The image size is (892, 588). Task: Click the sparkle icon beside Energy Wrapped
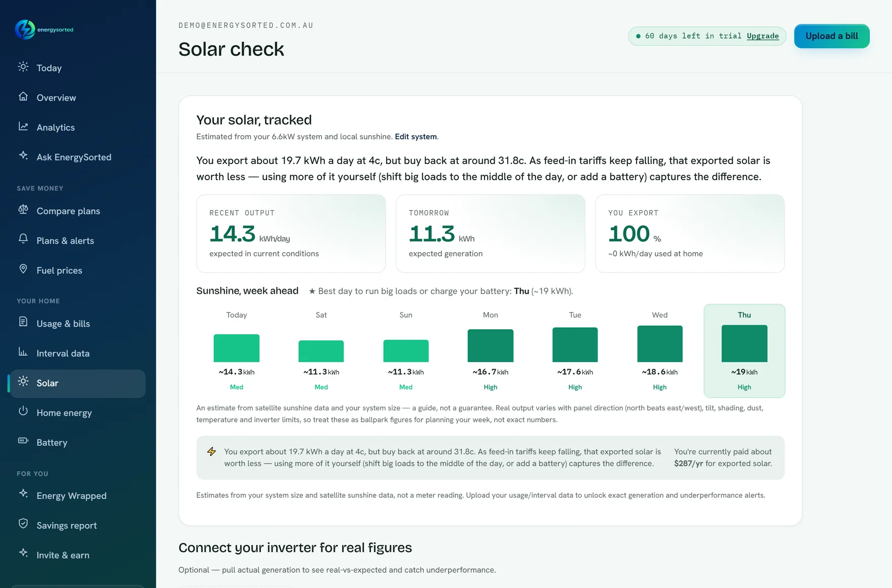[23, 493]
